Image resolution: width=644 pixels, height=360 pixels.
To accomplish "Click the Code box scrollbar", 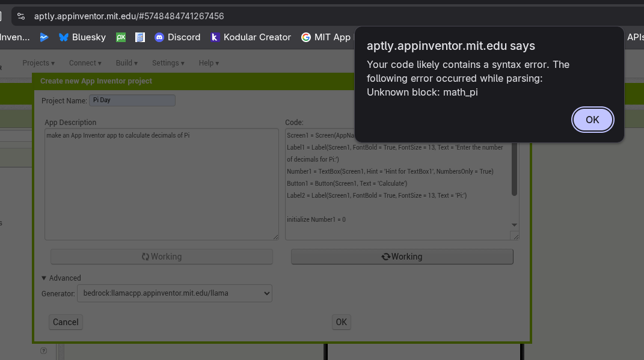I will (514, 174).
